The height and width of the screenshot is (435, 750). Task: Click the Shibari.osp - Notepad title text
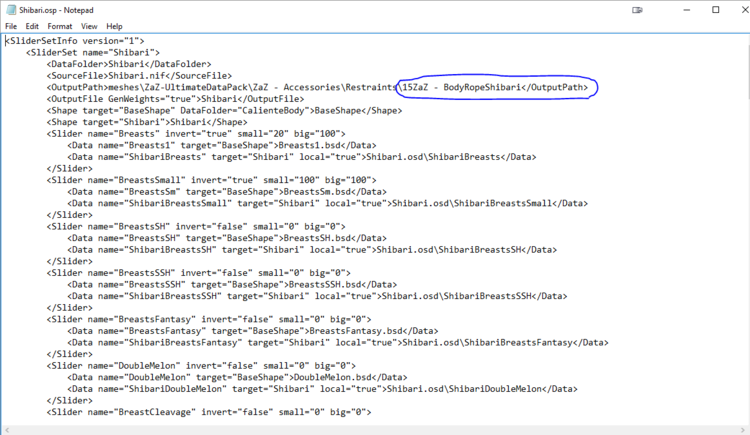click(56, 10)
